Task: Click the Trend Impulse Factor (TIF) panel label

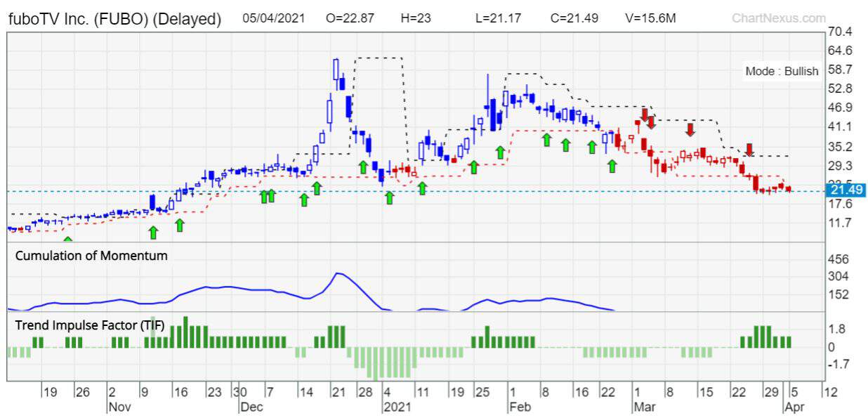Action: 89,325
